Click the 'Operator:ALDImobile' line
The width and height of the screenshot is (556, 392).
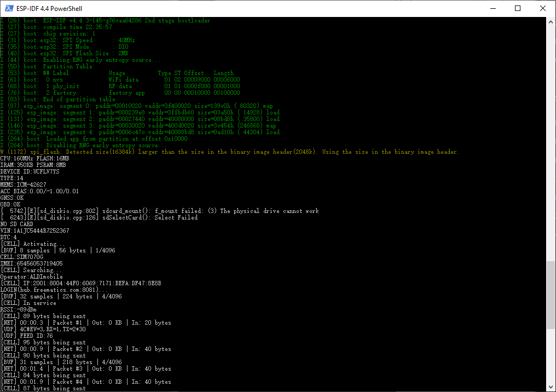coord(32,276)
